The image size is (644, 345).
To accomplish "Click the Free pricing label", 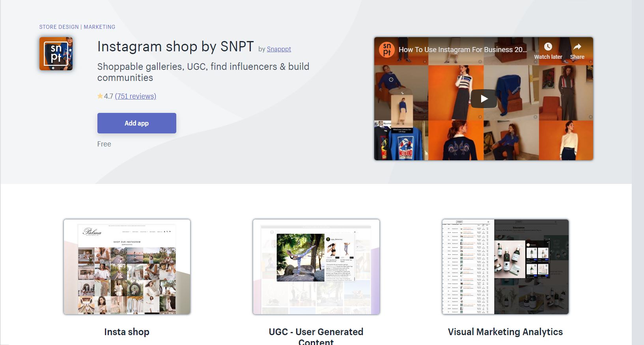I will tap(104, 144).
